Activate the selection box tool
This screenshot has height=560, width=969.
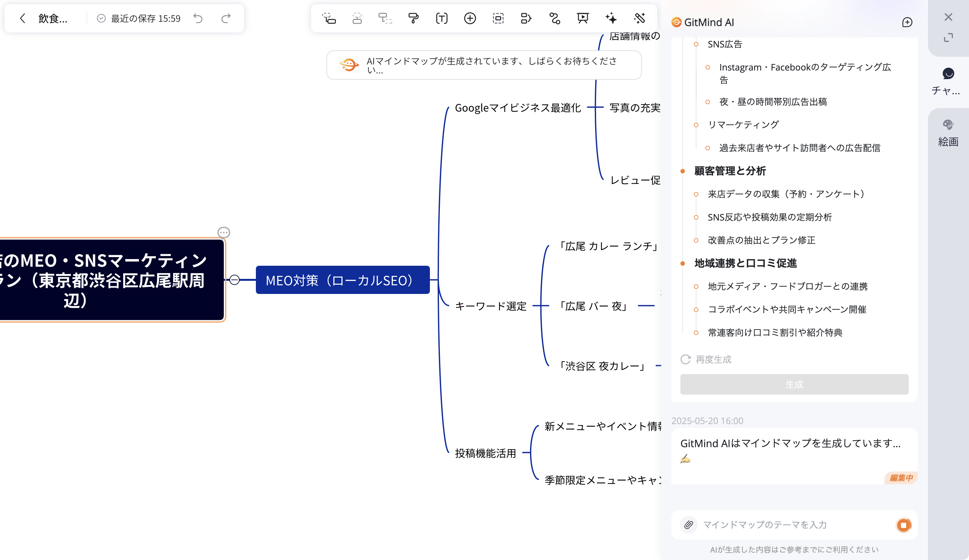coord(498,18)
